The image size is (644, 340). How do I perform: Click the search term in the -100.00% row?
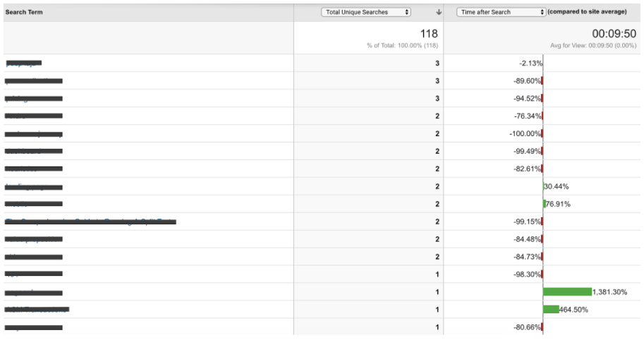[34, 134]
